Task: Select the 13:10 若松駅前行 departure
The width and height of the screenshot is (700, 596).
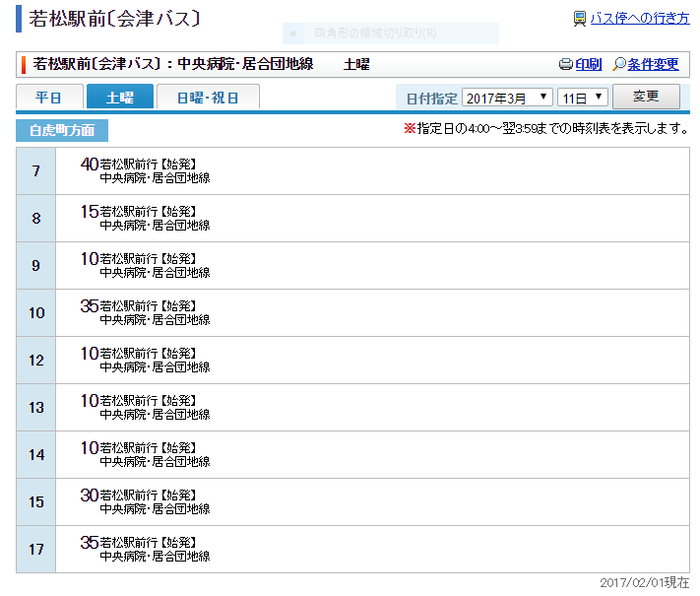Action: (x=145, y=408)
